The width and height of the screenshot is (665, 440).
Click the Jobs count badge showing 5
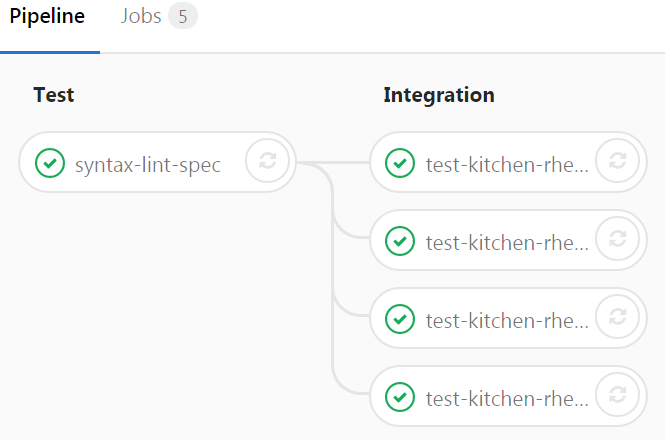coord(183,17)
